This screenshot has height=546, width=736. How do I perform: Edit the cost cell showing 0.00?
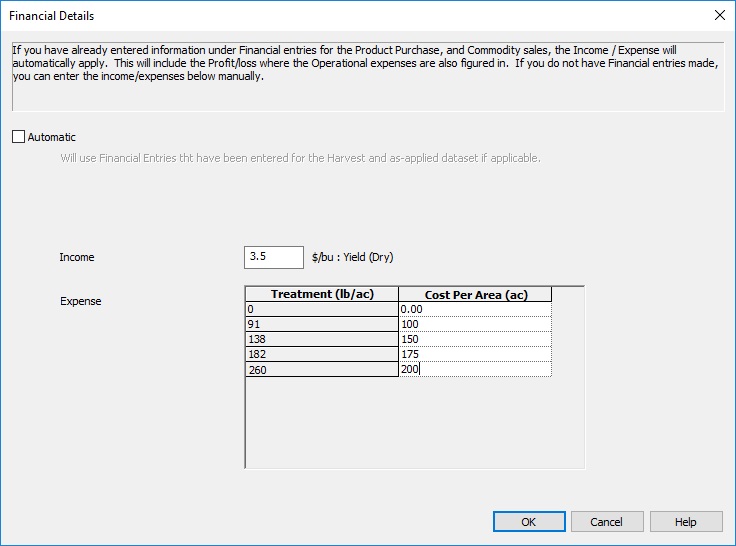(x=475, y=310)
